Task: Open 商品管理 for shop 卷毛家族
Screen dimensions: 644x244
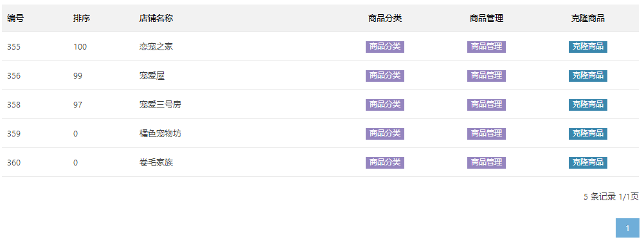Action: 487,162
